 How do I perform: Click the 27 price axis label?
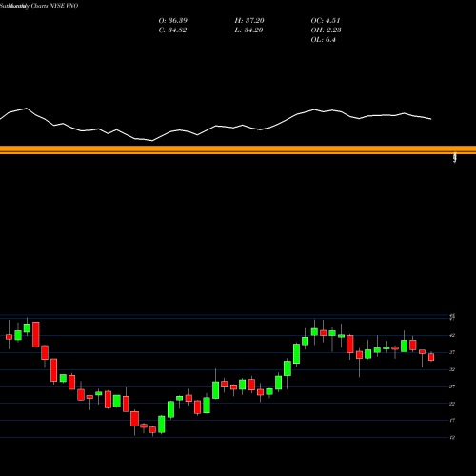pos(452,387)
